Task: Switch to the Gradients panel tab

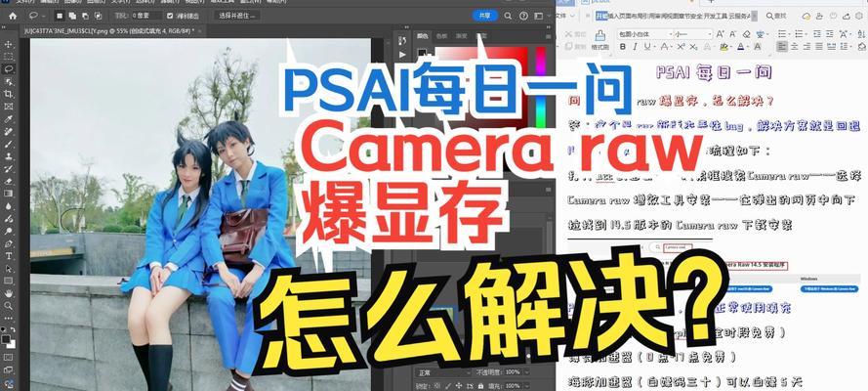Action: pos(461,36)
